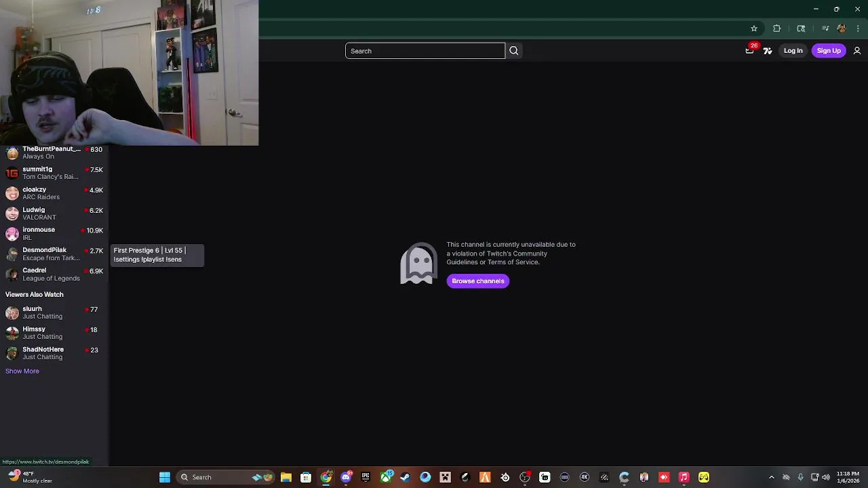Open the 7TV extension icon
This screenshot has width=868, height=488.
click(x=768, y=51)
